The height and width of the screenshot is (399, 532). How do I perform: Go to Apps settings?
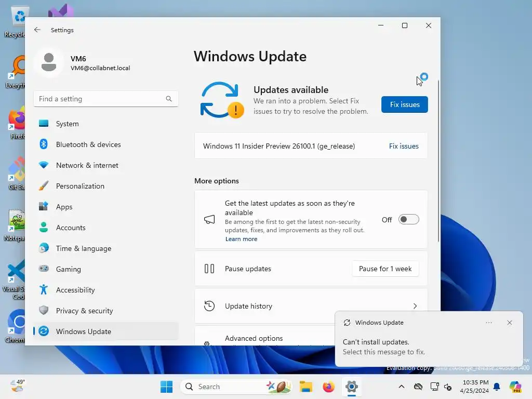pos(106,207)
